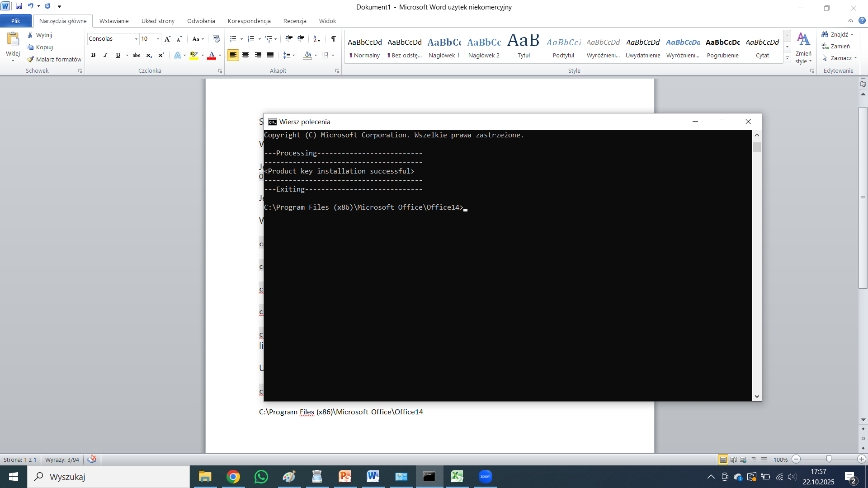
Task: Open the Plik tab
Action: coord(16,21)
